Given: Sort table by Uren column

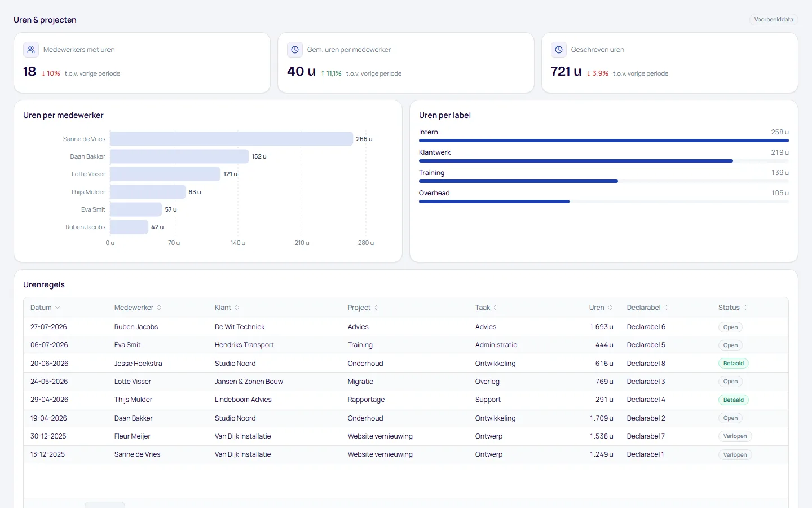Looking at the screenshot, I should pos(601,308).
